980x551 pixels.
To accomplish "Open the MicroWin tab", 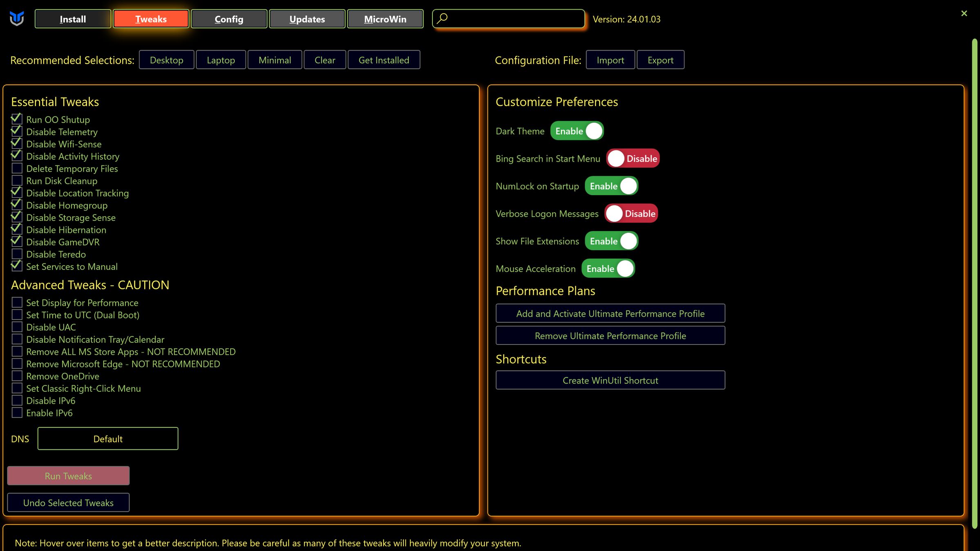I will 385,19.
